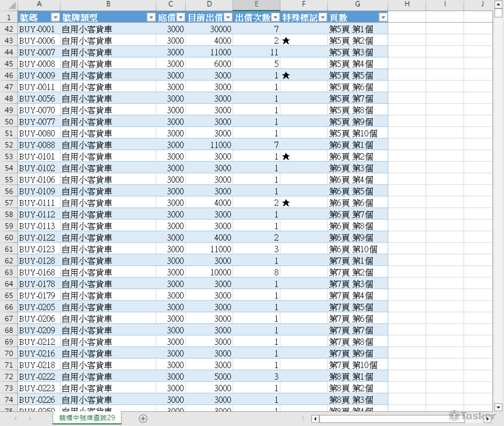Click the select-all corner triangle
This screenshot has width=504, height=426.
9,5
